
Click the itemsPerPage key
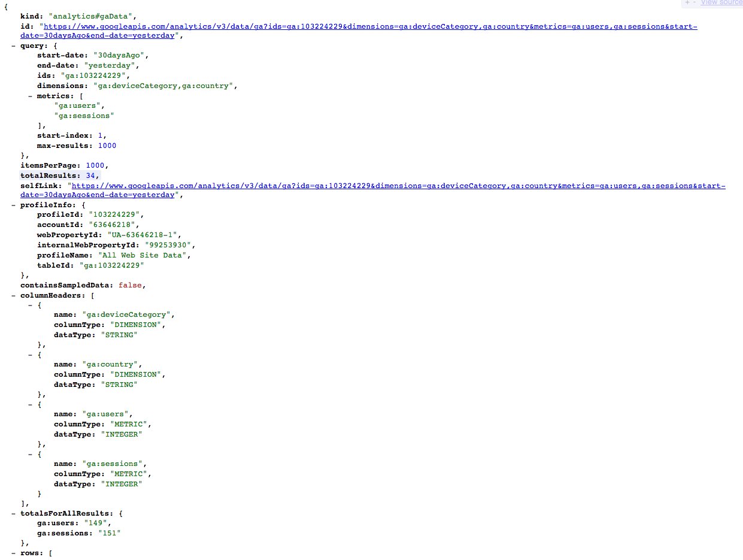coord(51,165)
